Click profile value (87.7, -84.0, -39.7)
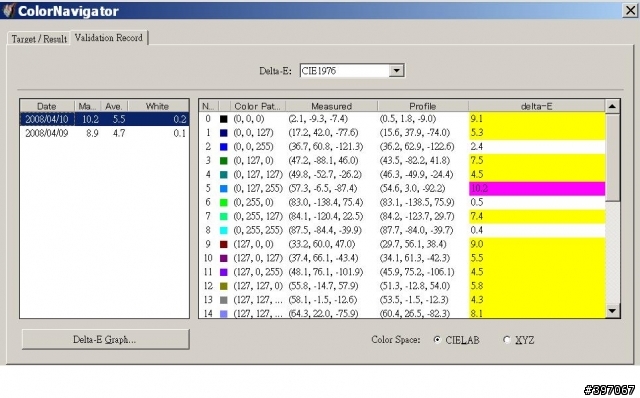640x398 pixels. pos(416,230)
